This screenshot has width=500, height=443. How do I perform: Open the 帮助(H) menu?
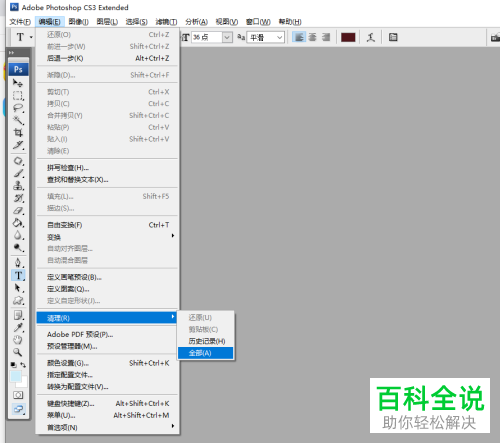290,22
